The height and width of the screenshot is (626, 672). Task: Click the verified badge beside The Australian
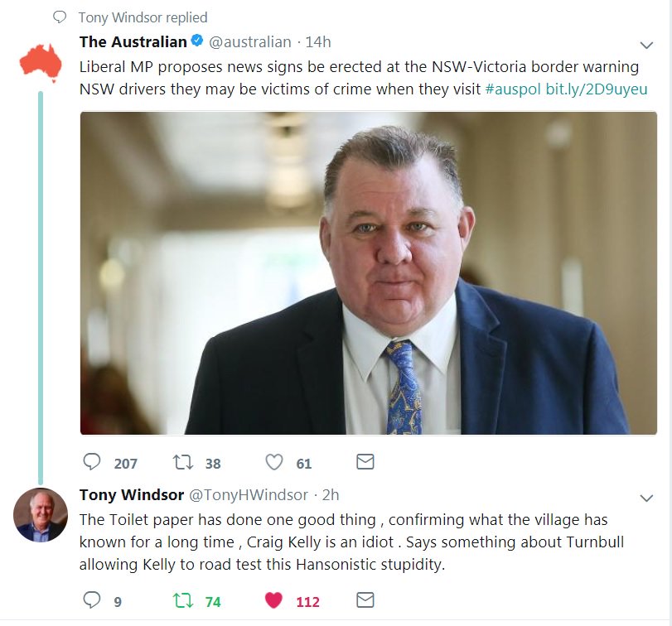[x=196, y=41]
